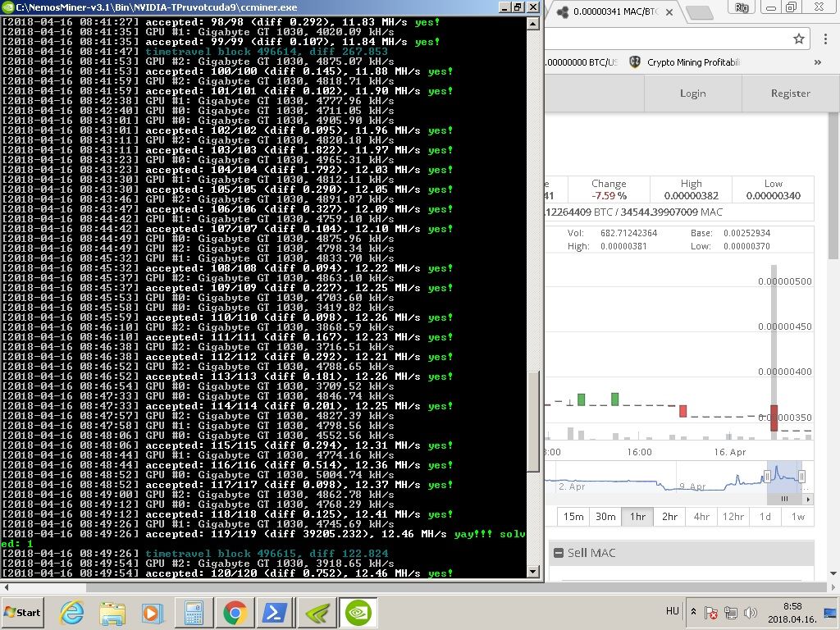Click the High 0.00000382 value
The width and height of the screenshot is (840, 630).
[x=691, y=196]
